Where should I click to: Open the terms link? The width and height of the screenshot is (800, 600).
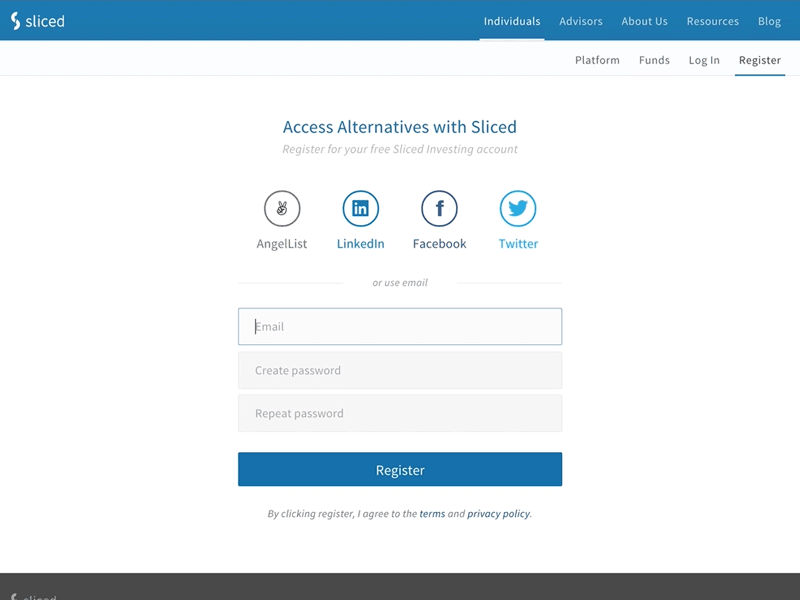432,513
